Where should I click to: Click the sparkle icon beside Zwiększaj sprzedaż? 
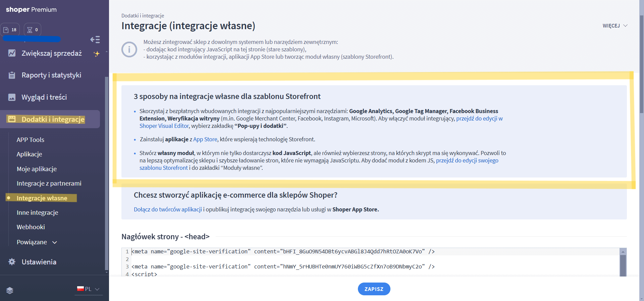point(97,54)
